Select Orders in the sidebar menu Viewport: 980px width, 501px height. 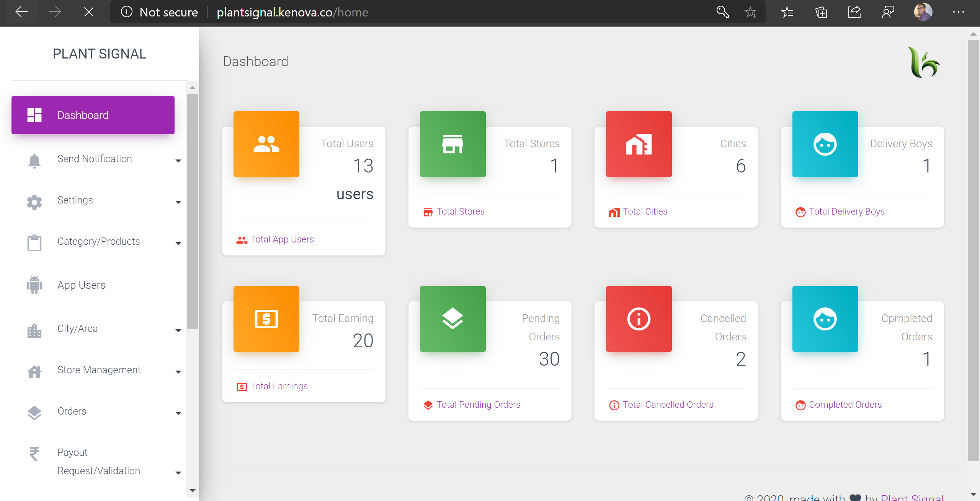(72, 411)
